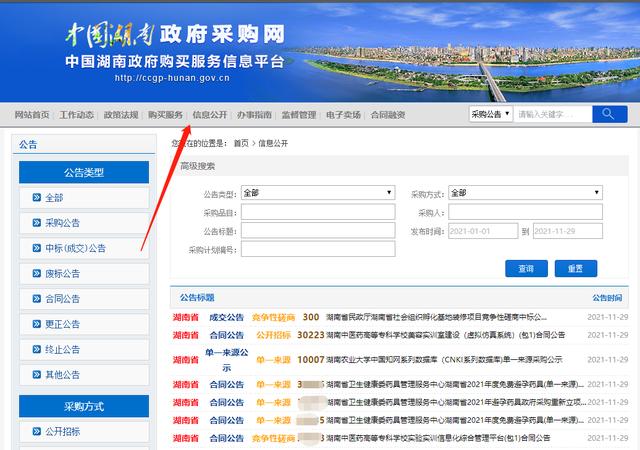This screenshot has width=640, height=450.
Task: Open the 采购公告 search scope dropdown
Action: coord(491,114)
